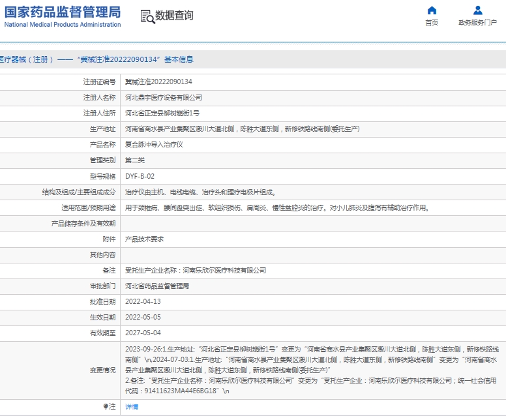
Task: Click expiry date 2027-05-04
Action: tap(143, 333)
